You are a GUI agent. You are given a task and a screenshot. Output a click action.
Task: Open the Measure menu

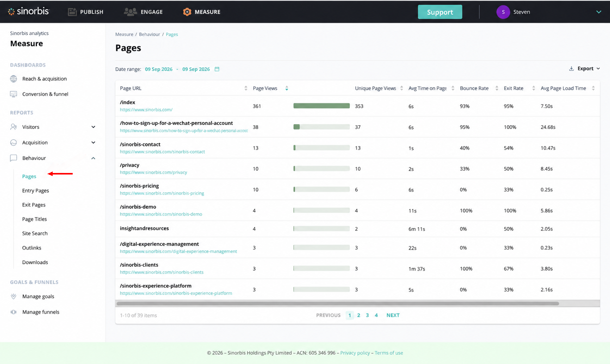[x=202, y=12]
